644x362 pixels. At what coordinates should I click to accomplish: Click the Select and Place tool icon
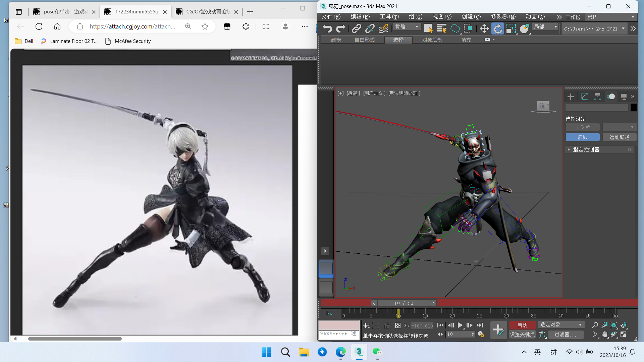point(524,28)
